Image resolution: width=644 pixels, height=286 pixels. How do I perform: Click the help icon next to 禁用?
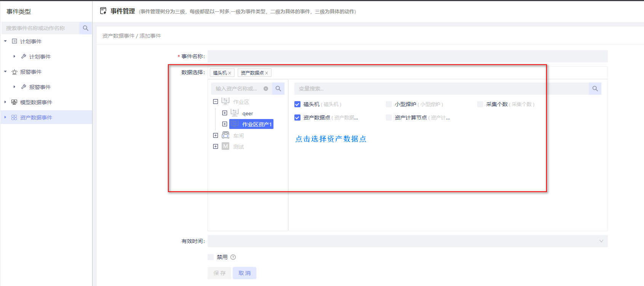pos(233,257)
